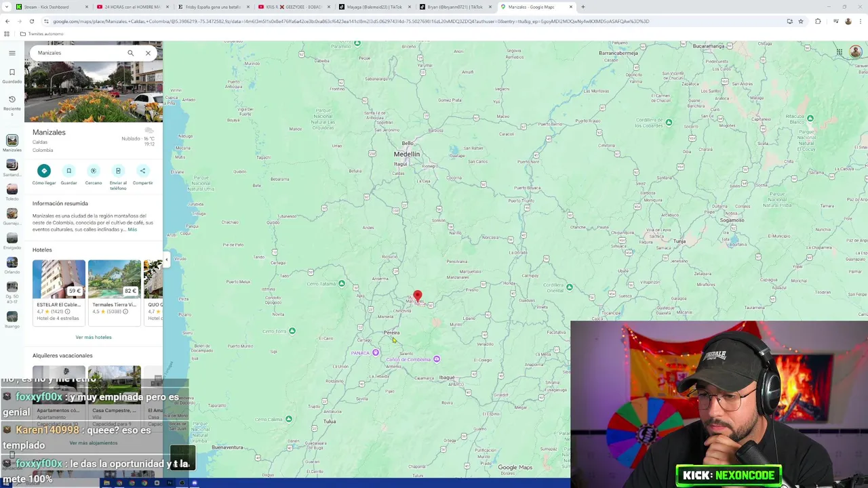Click the Medellín label on the map
868x488 pixels.
(x=407, y=154)
